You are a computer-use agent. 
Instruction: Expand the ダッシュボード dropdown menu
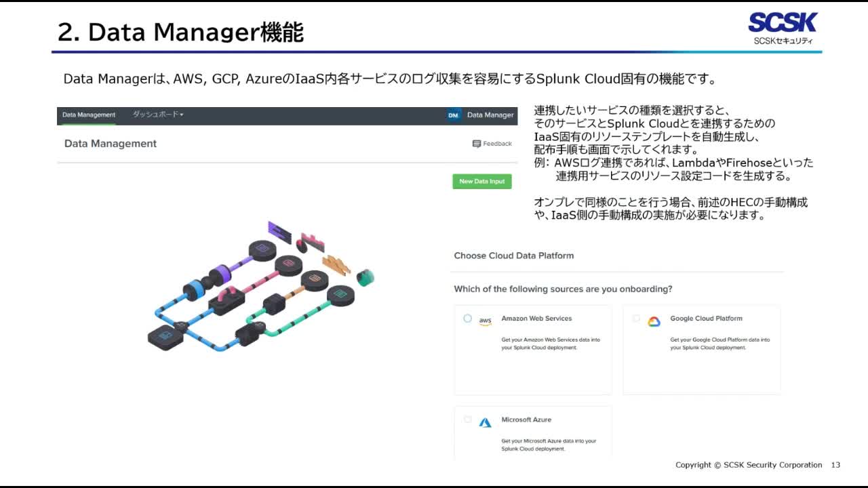point(157,115)
